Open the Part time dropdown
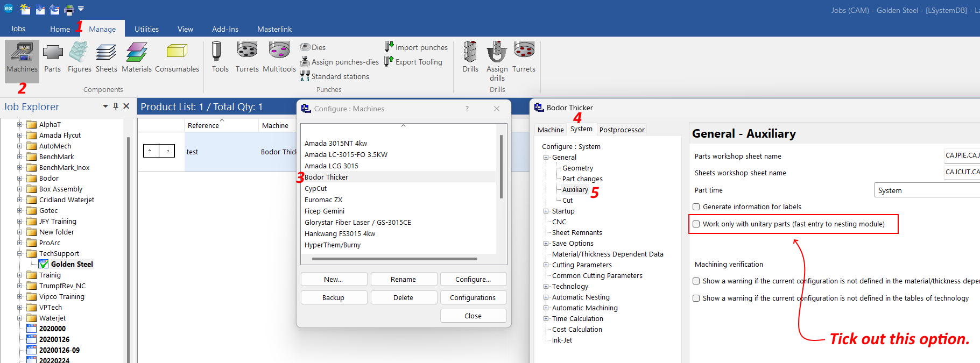 click(x=927, y=190)
